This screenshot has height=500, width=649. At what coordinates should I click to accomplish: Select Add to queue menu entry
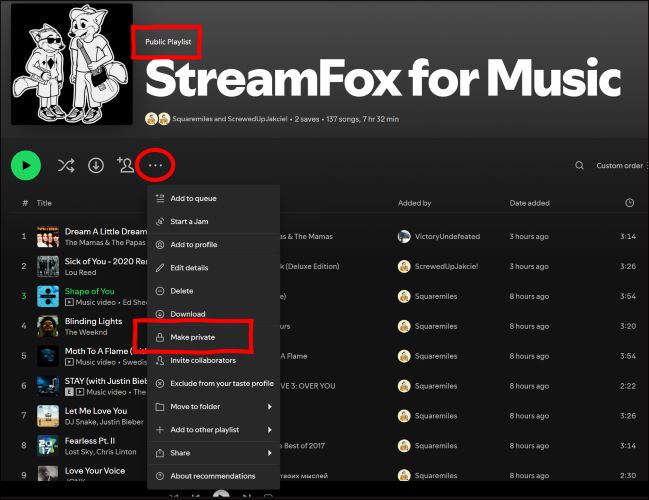point(214,198)
